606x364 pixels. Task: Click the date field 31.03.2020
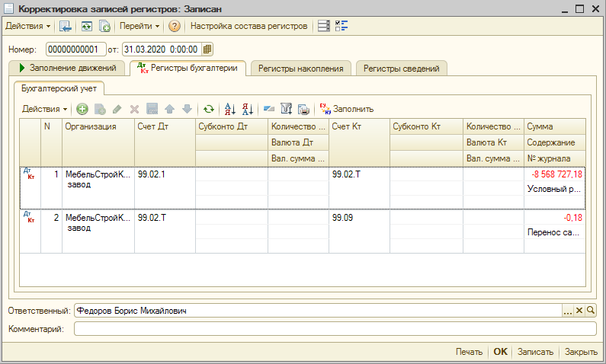(162, 49)
